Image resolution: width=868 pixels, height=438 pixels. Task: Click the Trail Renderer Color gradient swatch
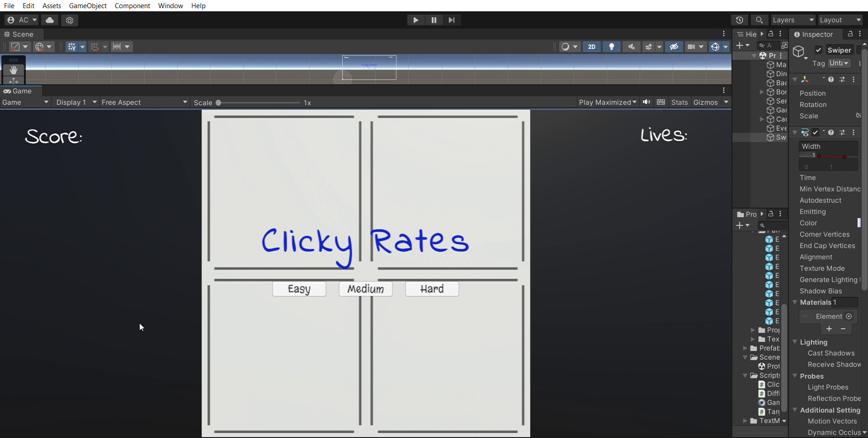(x=859, y=223)
